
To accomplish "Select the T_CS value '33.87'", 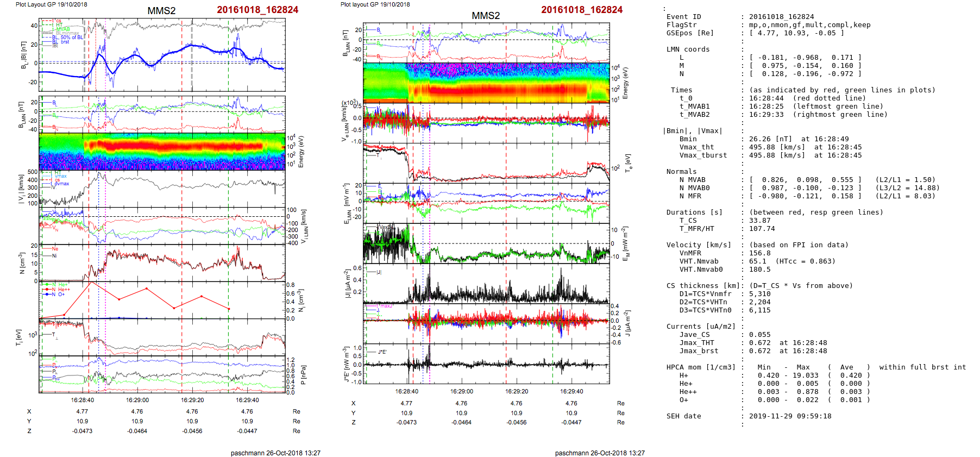I will [759, 221].
